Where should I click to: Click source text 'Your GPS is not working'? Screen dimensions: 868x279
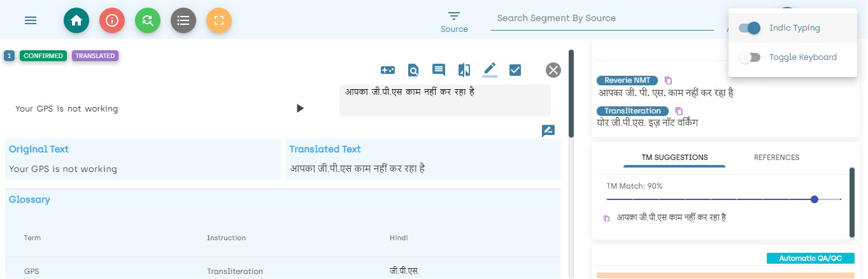67,109
